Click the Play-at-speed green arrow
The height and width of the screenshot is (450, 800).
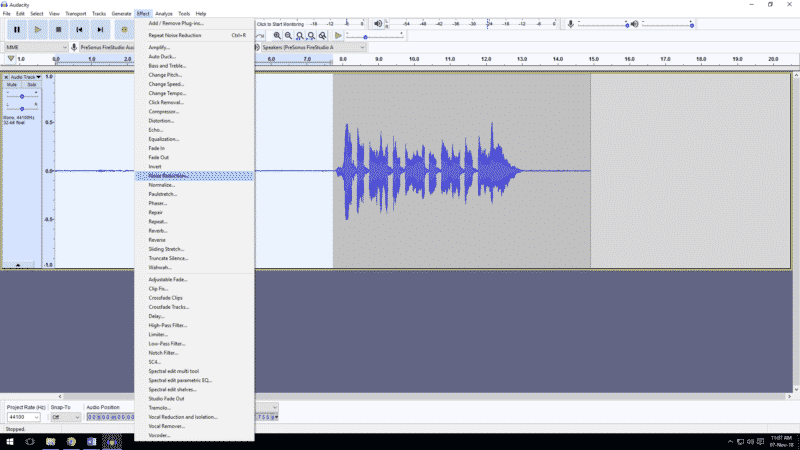(338, 36)
